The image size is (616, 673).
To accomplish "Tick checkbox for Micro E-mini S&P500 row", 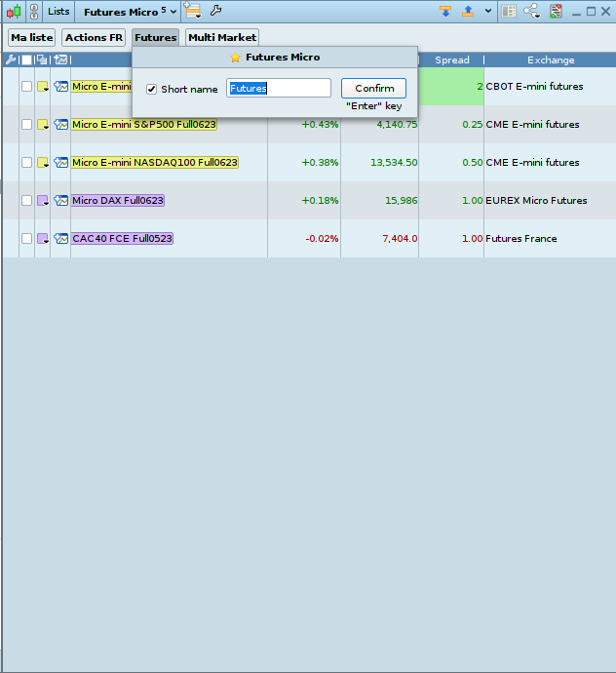I will 26,125.
